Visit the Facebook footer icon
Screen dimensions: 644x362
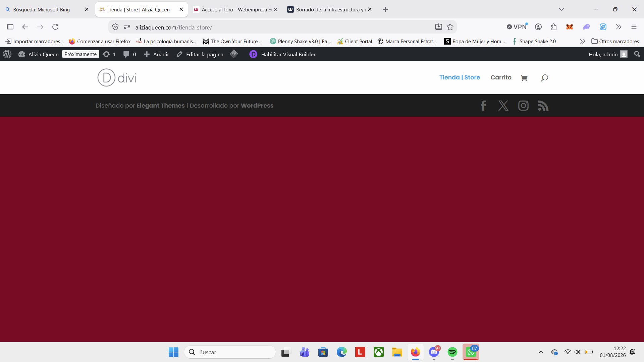483,106
